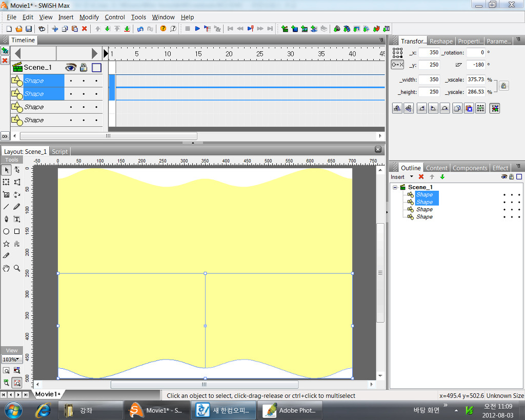Select the Subselection tool
This screenshot has width=525, height=420.
coord(17,170)
